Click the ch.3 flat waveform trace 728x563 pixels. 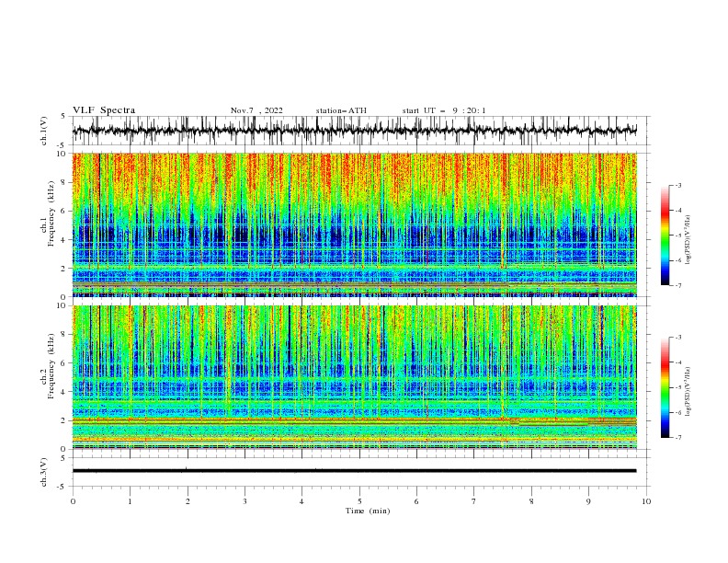point(354,471)
